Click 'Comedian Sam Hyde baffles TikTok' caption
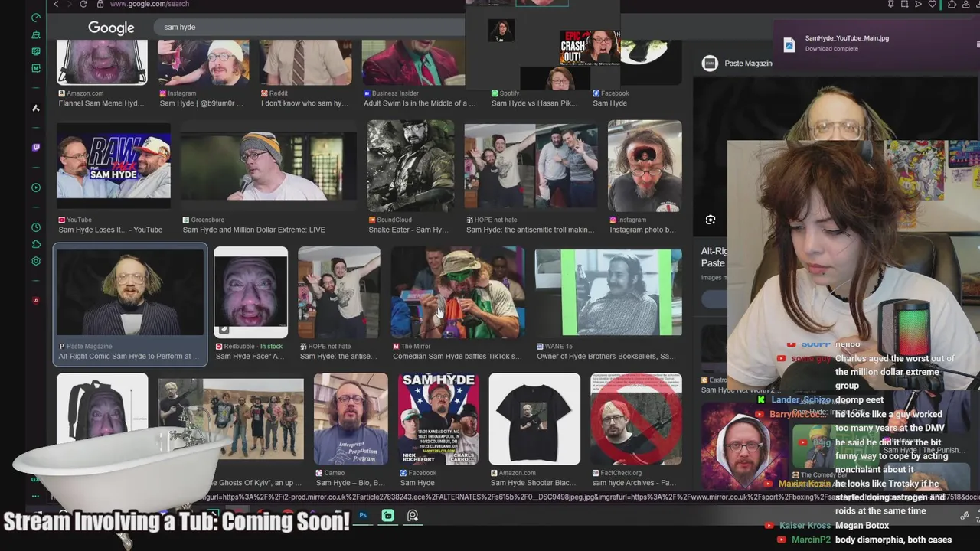The height and width of the screenshot is (551, 980). (457, 356)
